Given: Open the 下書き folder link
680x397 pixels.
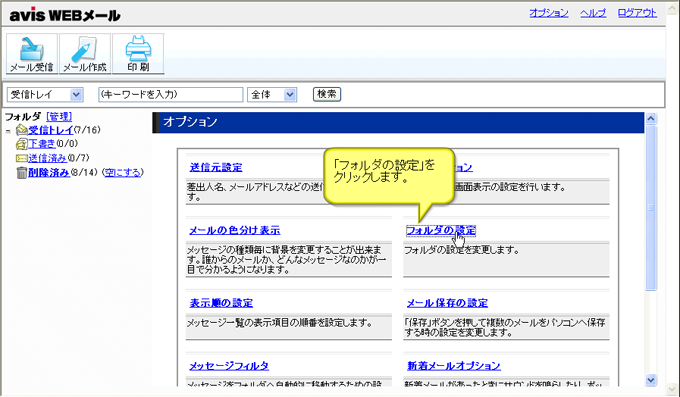Looking at the screenshot, I should click(42, 144).
